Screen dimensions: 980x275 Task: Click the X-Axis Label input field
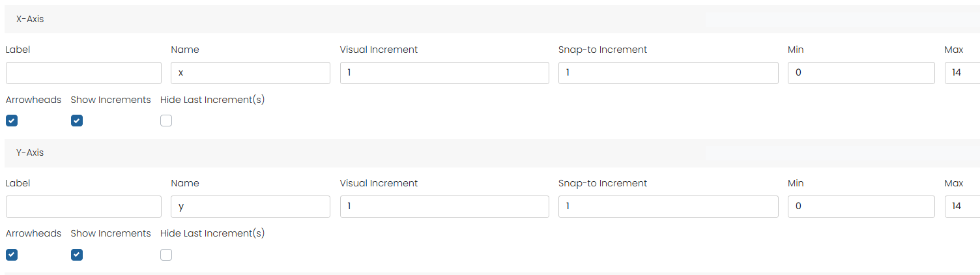[83, 73]
